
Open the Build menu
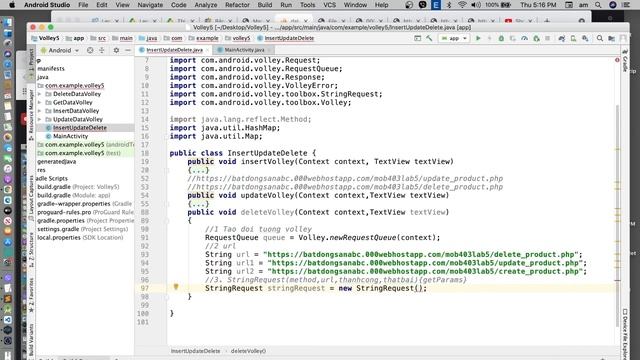pyautogui.click(x=265, y=5)
